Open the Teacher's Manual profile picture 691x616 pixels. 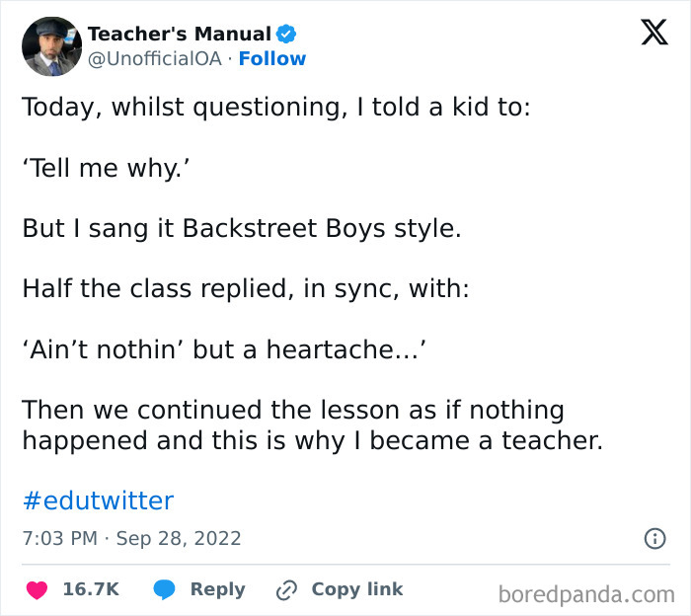tap(51, 46)
